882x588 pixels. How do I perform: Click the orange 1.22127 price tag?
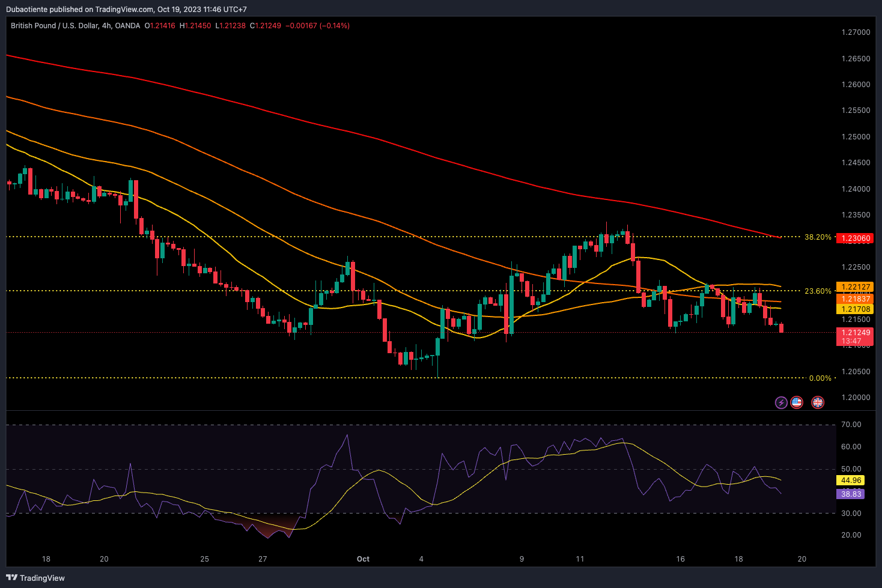(854, 287)
